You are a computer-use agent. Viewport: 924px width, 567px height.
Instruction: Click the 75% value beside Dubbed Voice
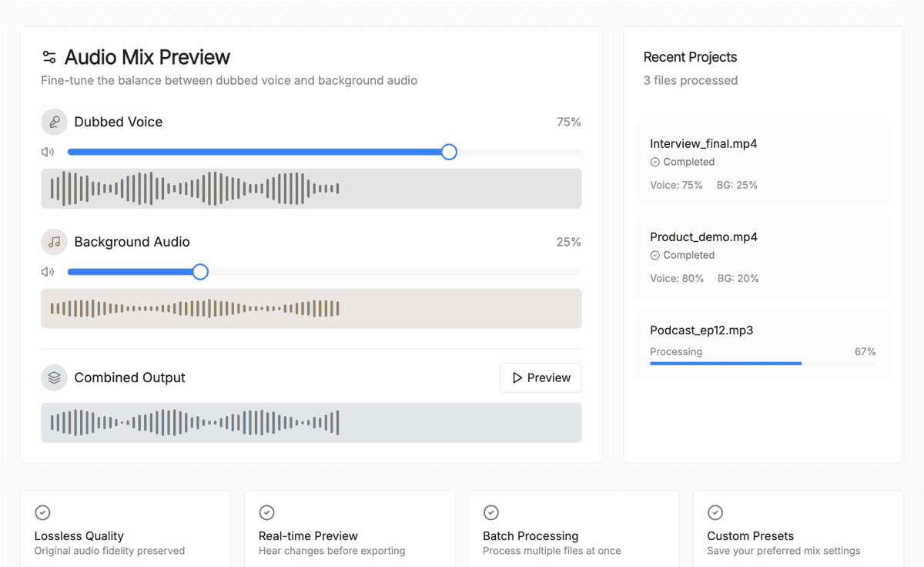(568, 121)
